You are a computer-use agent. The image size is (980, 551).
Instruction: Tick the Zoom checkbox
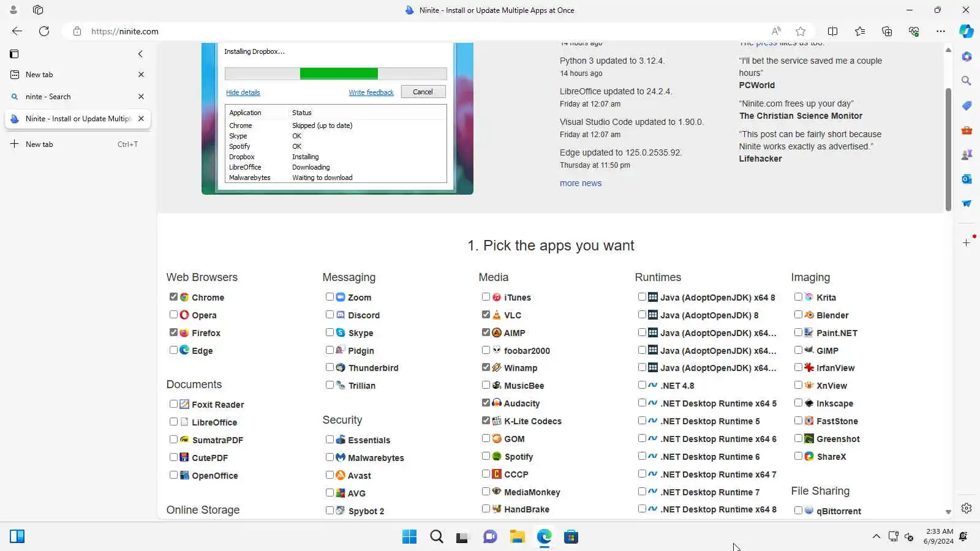(x=330, y=297)
